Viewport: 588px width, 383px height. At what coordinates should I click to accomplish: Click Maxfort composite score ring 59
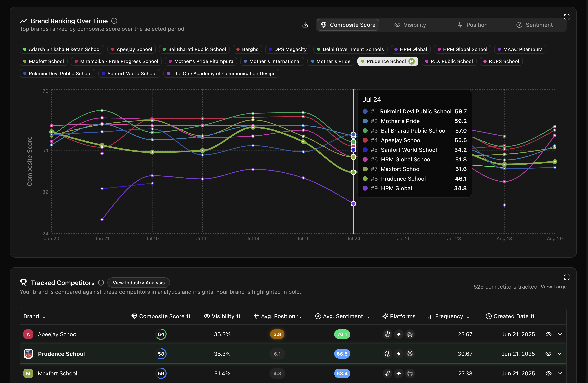click(x=161, y=373)
